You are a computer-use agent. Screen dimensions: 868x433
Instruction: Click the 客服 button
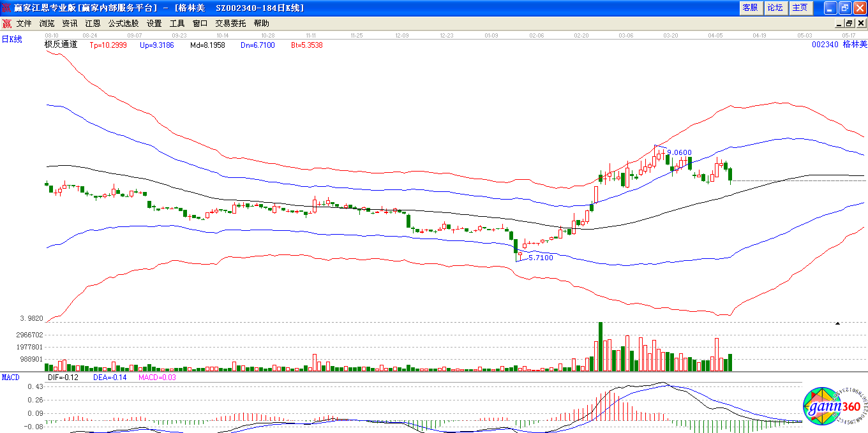click(750, 8)
